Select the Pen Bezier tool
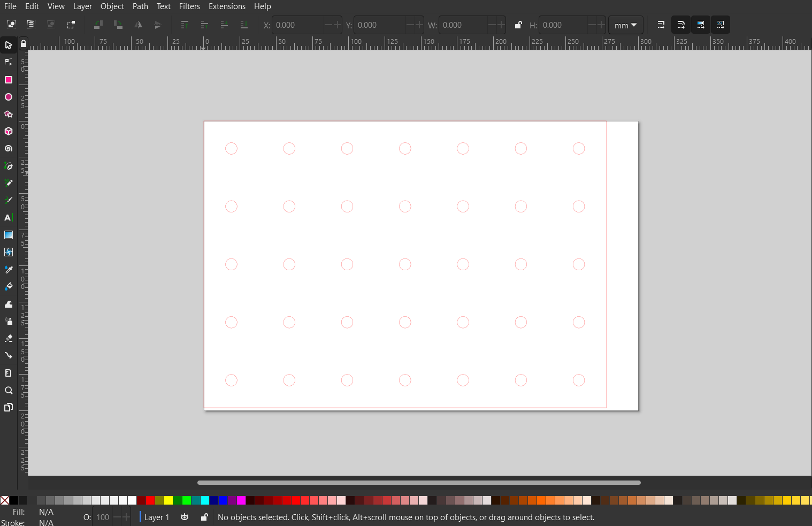The height and width of the screenshot is (526, 812). (9, 166)
